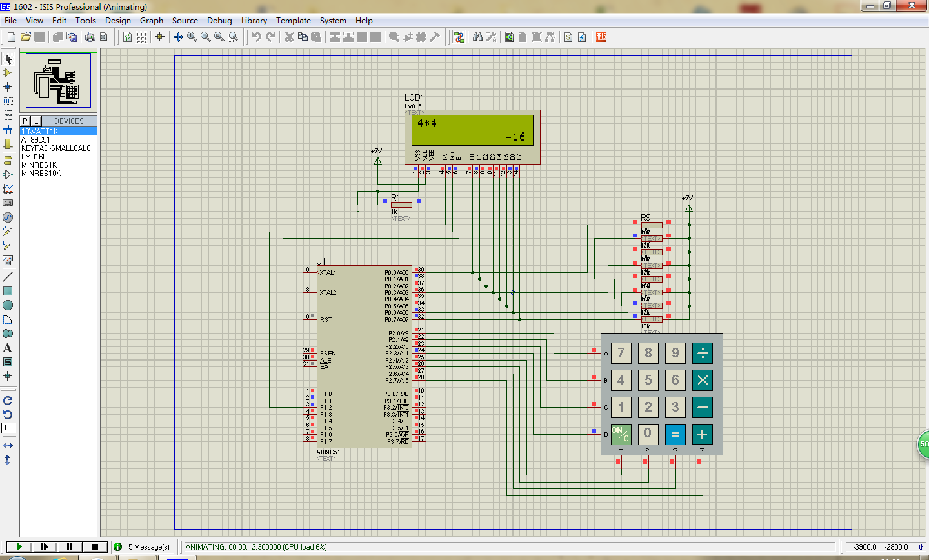Start the simulation with the play button

(19, 546)
